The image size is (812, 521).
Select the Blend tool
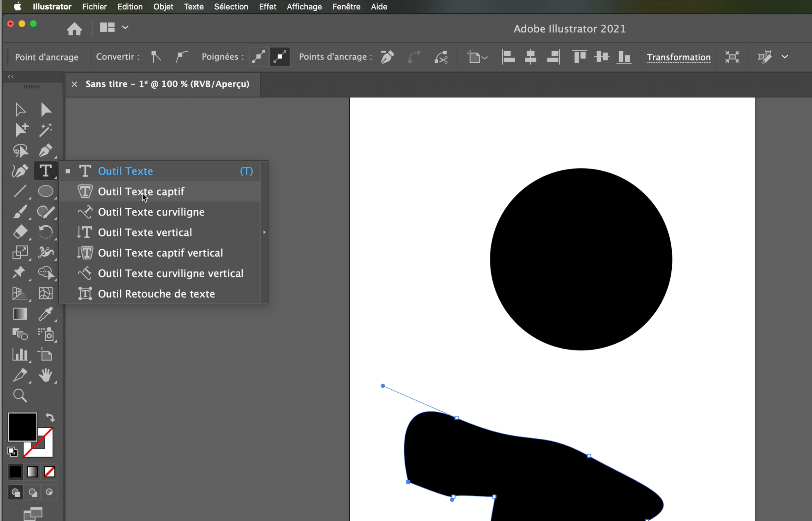[20, 334]
